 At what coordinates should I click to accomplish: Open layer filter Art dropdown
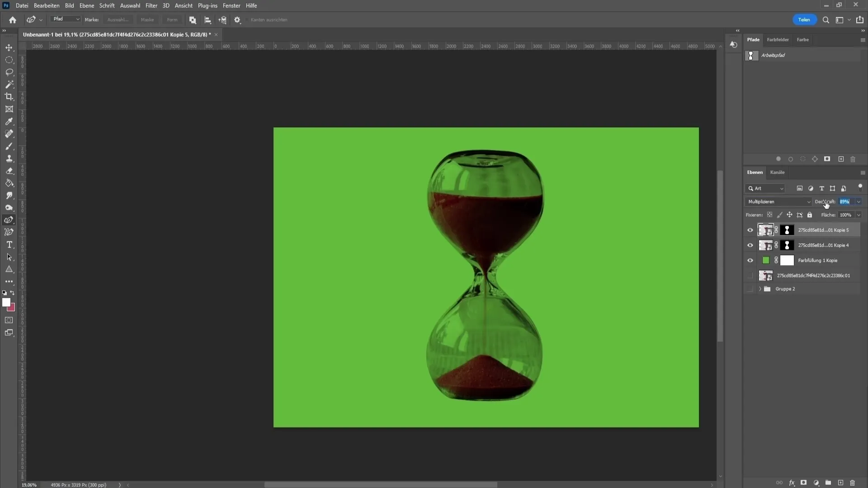coord(765,188)
